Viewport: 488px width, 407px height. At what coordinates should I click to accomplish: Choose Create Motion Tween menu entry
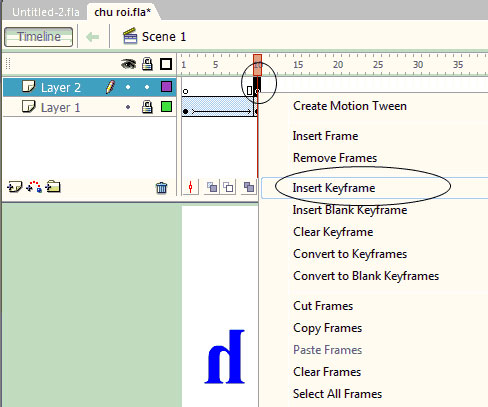pyautogui.click(x=350, y=106)
